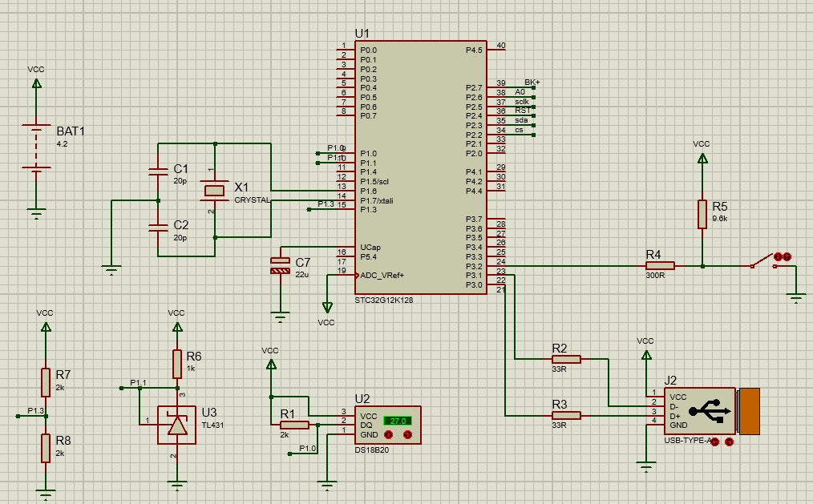Click the ground symbol below U3
Viewport: 813px width, 504px height.
click(177, 486)
